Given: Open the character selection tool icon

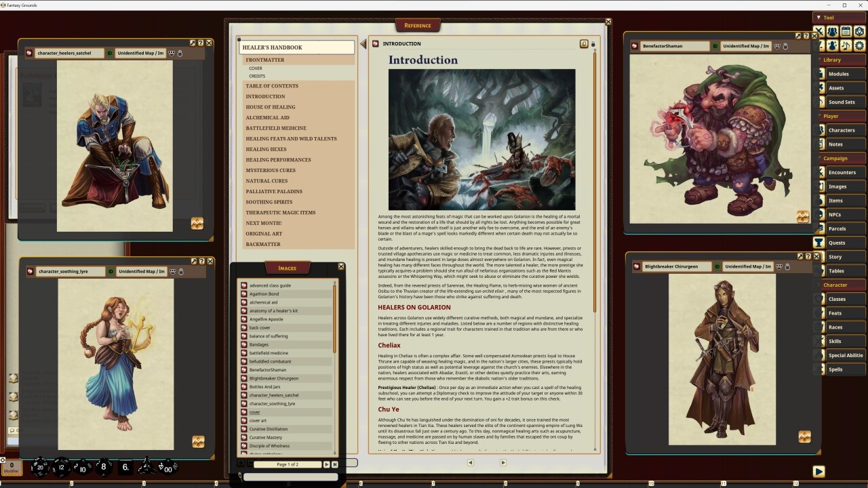Looking at the screenshot, I should click(832, 46).
